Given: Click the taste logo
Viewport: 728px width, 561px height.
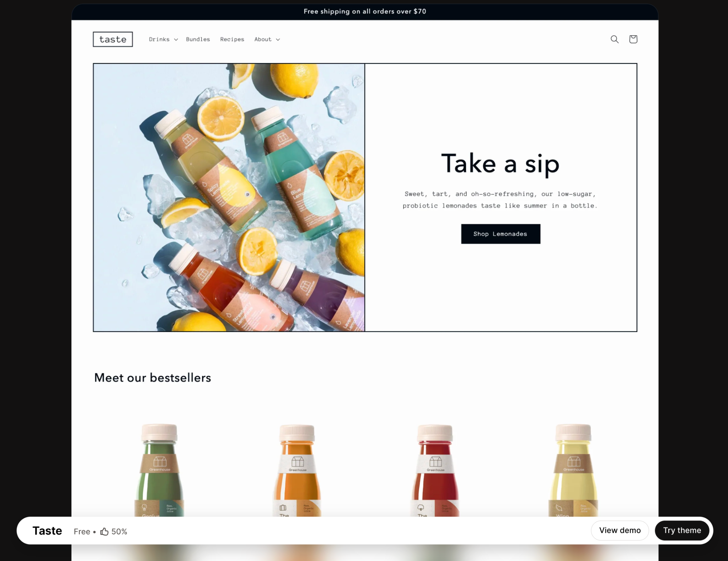Looking at the screenshot, I should [113, 39].
